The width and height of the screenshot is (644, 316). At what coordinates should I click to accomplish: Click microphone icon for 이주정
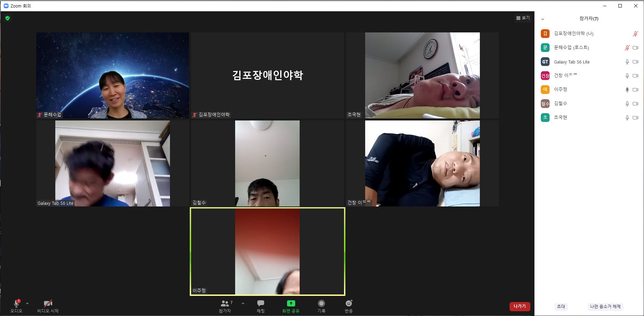click(627, 90)
